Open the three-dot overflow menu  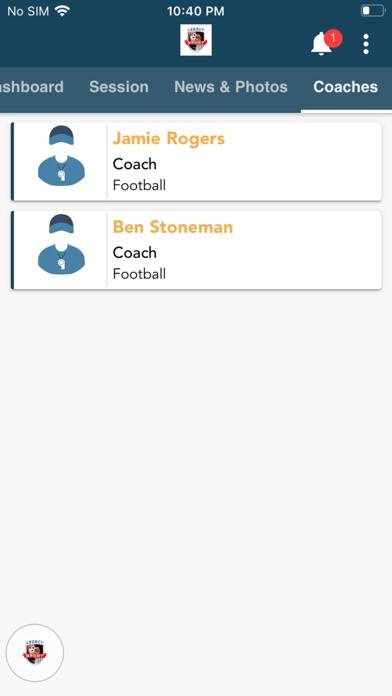[x=366, y=44]
